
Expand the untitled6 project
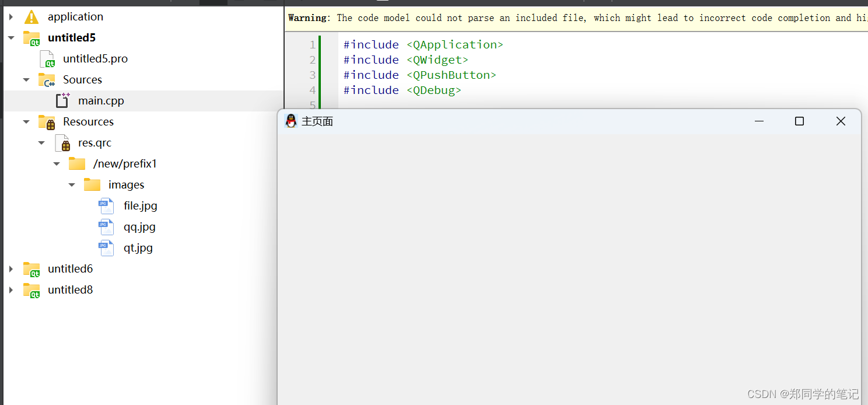(x=12, y=268)
